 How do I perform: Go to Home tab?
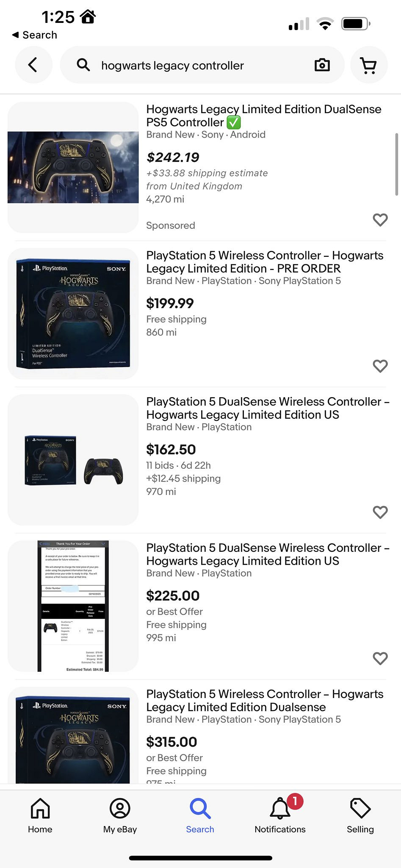pos(40,815)
